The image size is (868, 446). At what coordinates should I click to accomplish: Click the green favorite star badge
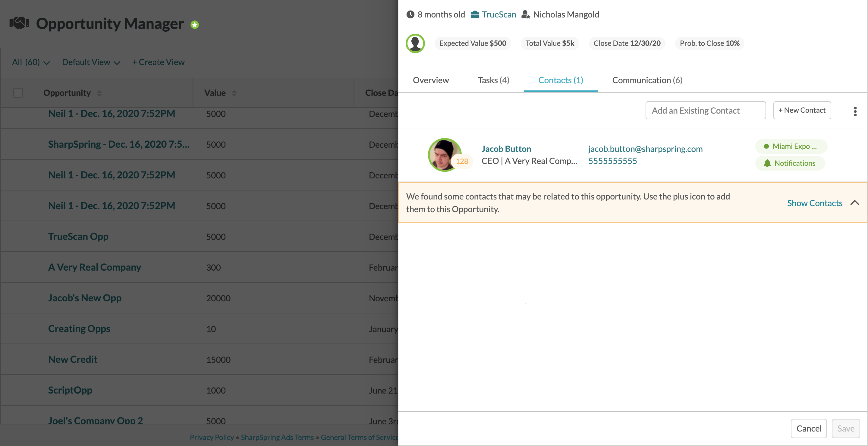(194, 25)
